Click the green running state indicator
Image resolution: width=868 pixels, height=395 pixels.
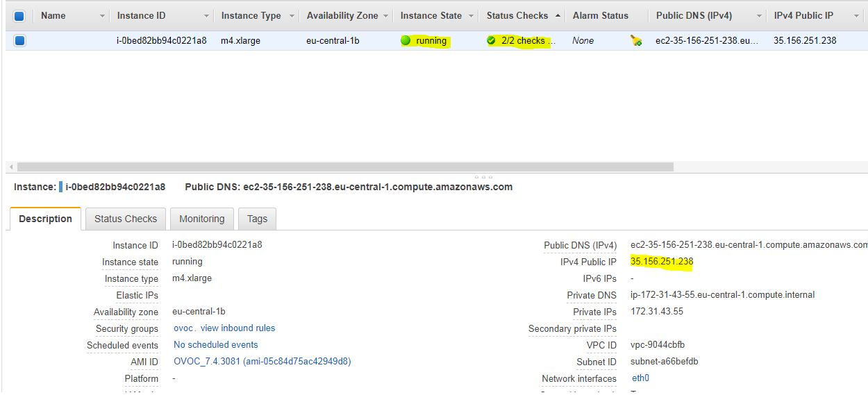[x=406, y=41]
